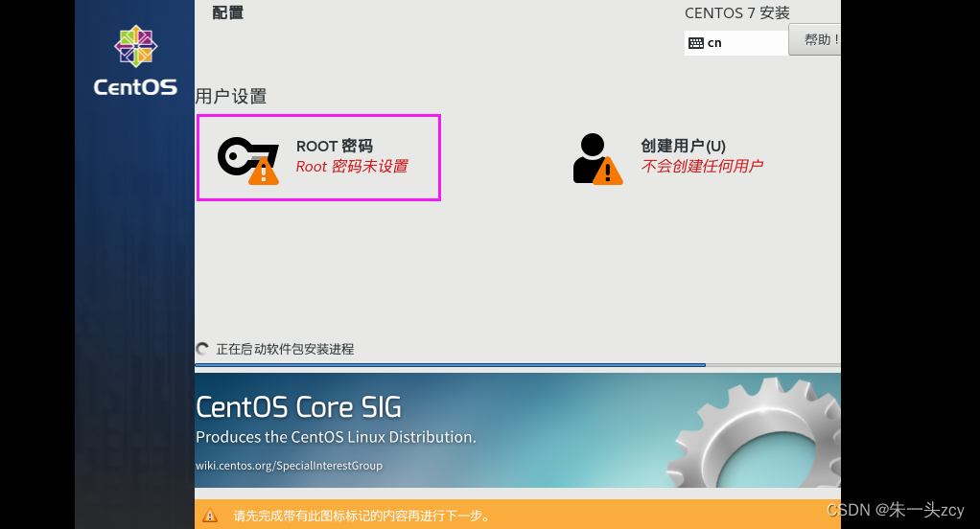Click the CentOS Core SIG banner title
The height and width of the screenshot is (529, 980).
point(298,407)
